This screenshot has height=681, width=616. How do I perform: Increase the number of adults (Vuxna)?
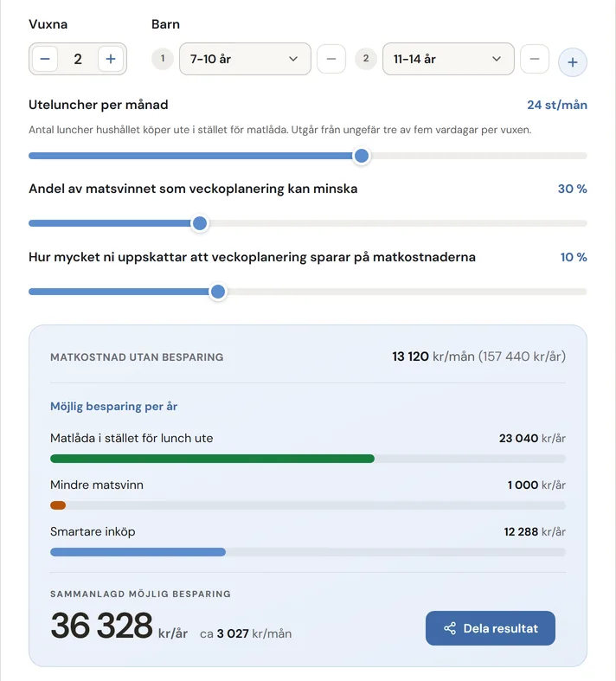tap(111, 59)
